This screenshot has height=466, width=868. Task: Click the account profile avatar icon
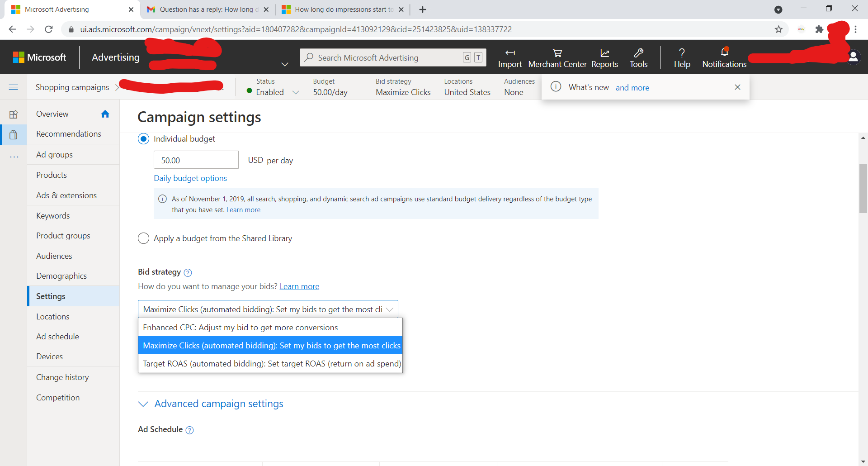pyautogui.click(x=854, y=57)
